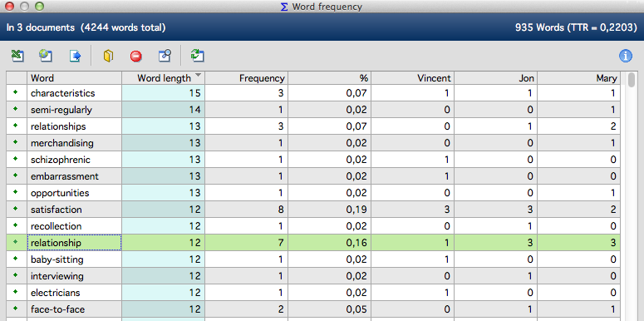Open the word list as Excel table
Screen dimensions: 644x321
[x=17, y=56]
